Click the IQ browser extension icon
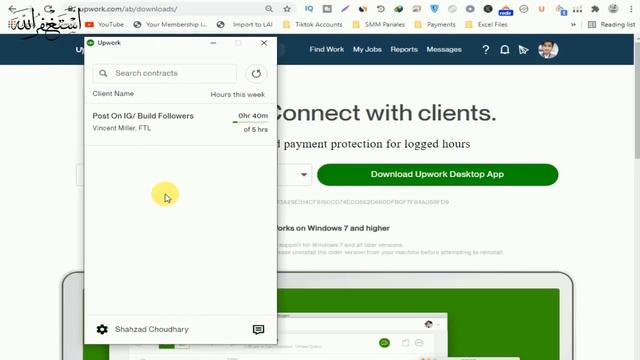Image resolution: width=640 pixels, height=360 pixels. click(x=309, y=9)
